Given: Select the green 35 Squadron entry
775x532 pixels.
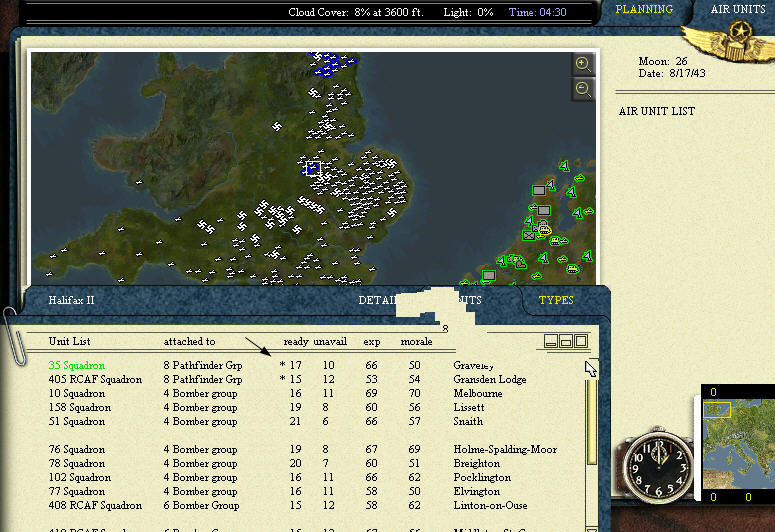Looking at the screenshot, I should (77, 365).
